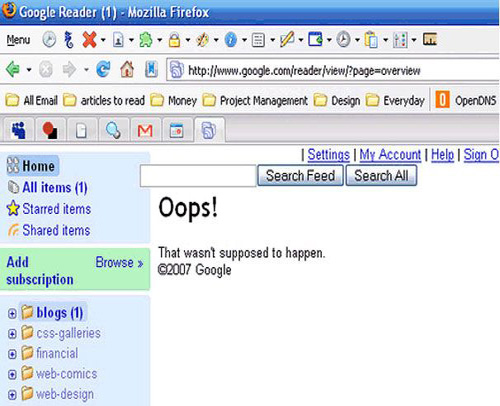Click the OpenDNS bookmark
This screenshot has width=500, height=406.
pyautogui.click(x=466, y=100)
